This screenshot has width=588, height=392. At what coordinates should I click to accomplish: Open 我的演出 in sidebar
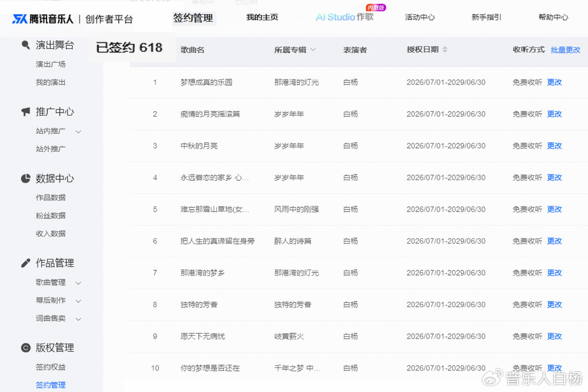[x=50, y=82]
